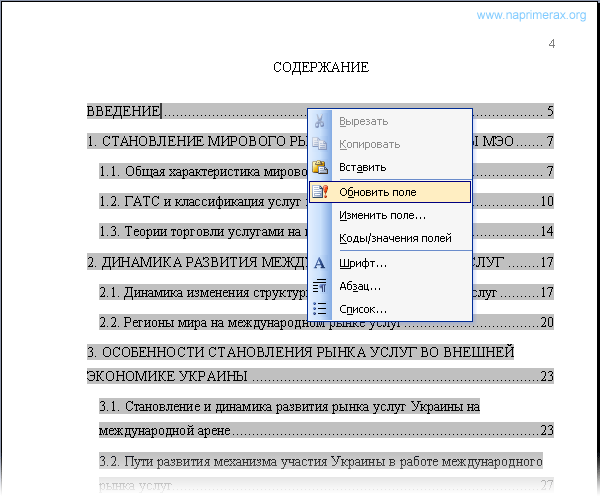The height and width of the screenshot is (500, 600).
Task: Open the Абзац… menu entry
Action: [360, 286]
